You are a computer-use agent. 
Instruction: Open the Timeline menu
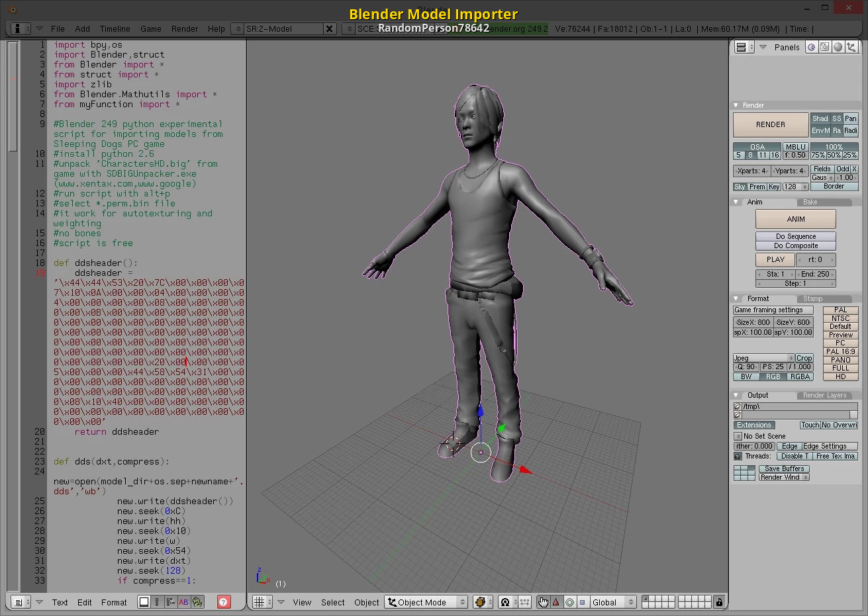point(115,28)
